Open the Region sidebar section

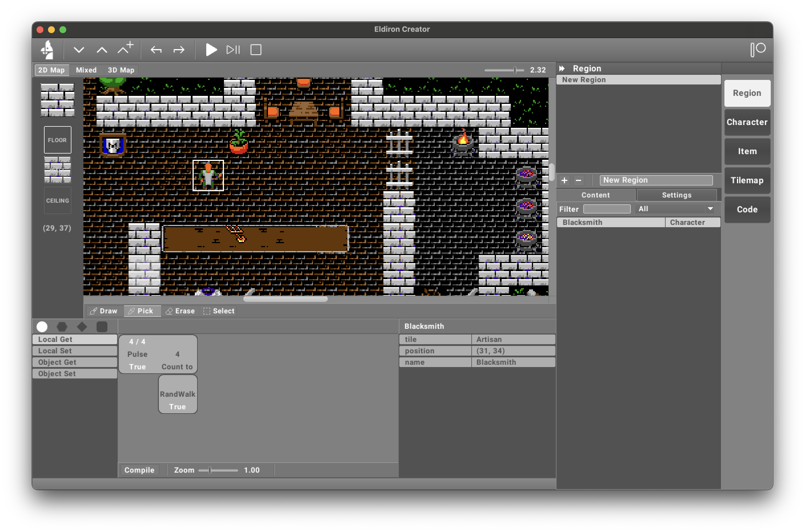[747, 93]
